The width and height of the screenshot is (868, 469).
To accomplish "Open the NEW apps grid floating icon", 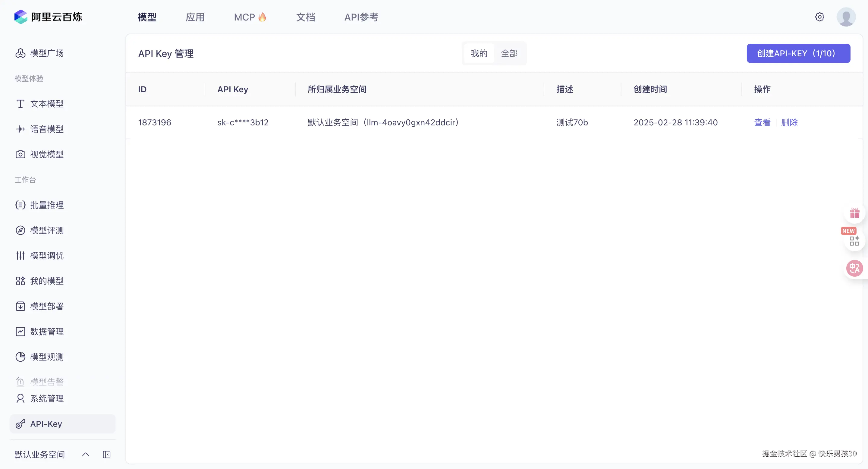I will coord(854,241).
